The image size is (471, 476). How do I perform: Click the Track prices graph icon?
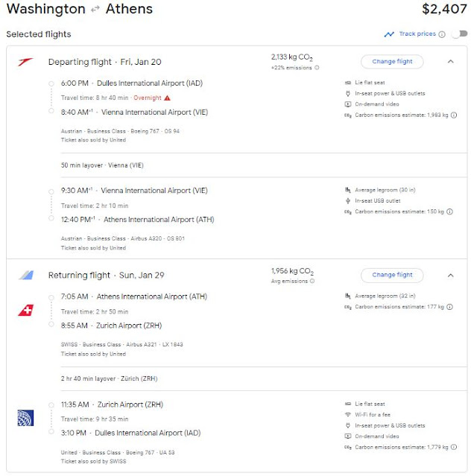[389, 34]
